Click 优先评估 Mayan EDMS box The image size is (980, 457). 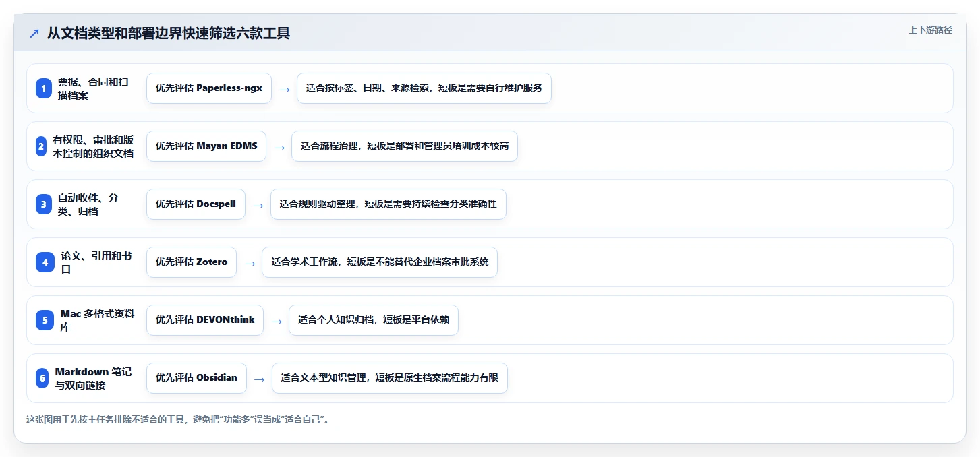[x=206, y=146]
